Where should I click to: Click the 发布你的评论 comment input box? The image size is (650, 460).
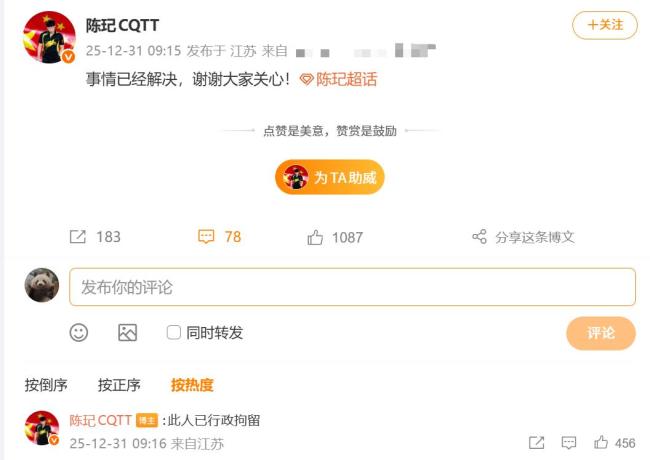click(x=352, y=287)
